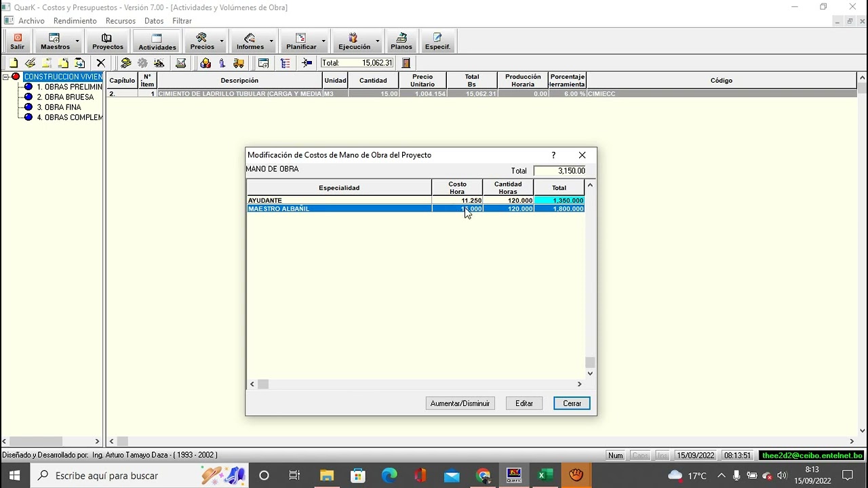
Task: Click the colored people group icon
Action: pos(205,63)
